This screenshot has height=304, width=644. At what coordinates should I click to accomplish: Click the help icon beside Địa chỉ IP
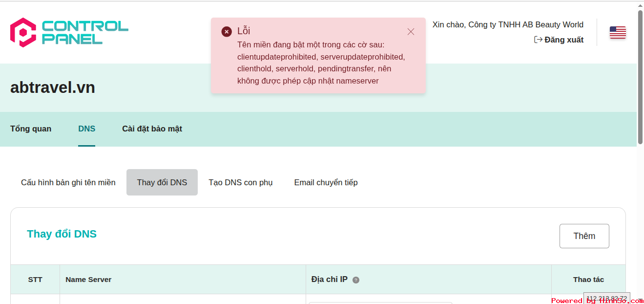(x=356, y=280)
